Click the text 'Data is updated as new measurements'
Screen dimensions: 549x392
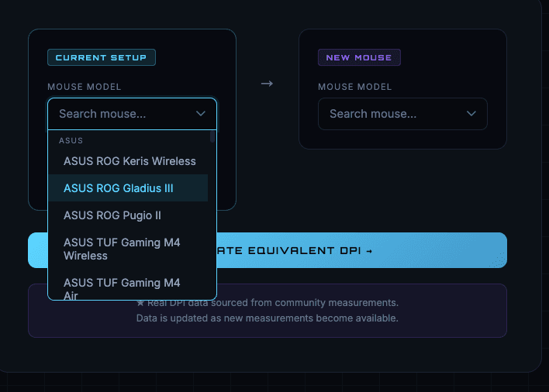pyautogui.click(x=225, y=318)
